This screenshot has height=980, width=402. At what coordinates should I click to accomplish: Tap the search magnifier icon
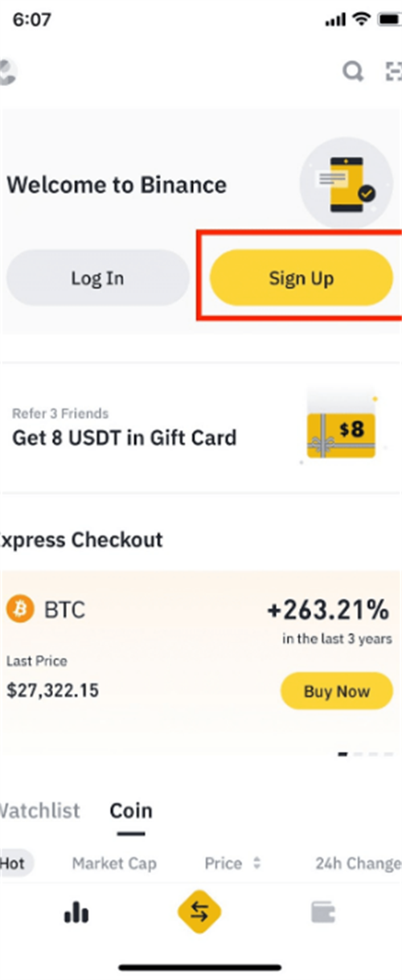click(x=353, y=72)
